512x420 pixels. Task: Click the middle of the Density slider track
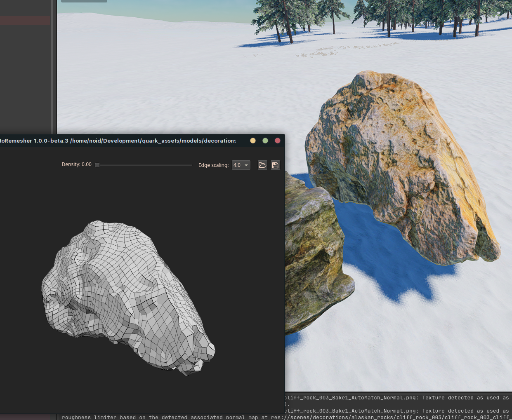145,165
